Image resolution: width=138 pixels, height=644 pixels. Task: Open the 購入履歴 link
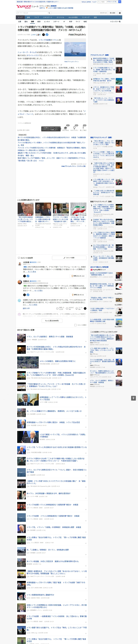click(x=112, y=13)
